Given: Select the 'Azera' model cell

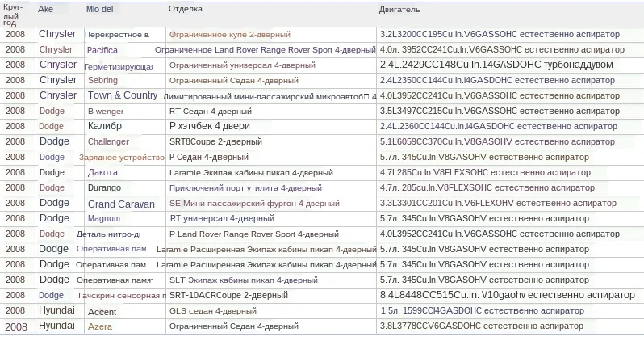Looking at the screenshot, I should tap(100, 326).
